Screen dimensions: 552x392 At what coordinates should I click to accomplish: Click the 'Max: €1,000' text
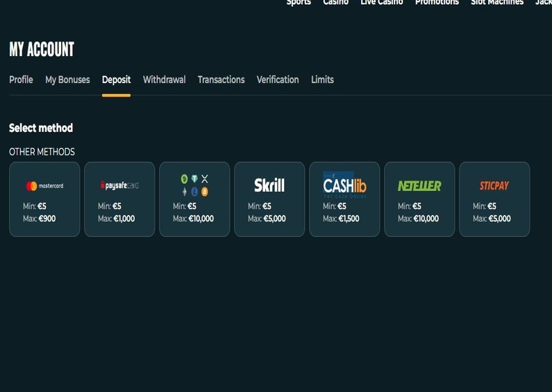[117, 219]
